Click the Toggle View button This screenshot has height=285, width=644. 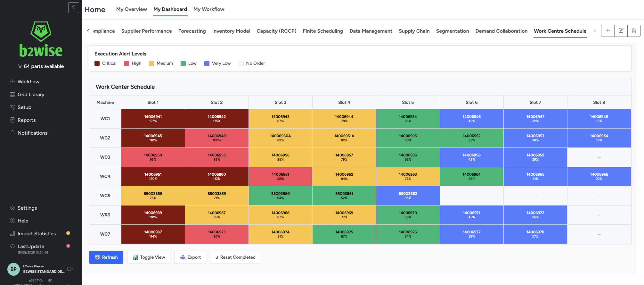[149, 257]
